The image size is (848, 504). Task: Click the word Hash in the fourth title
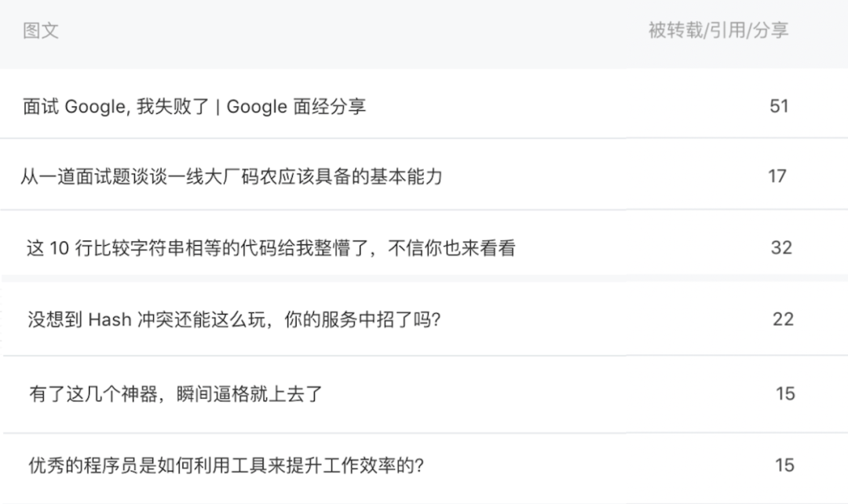pyautogui.click(x=110, y=320)
